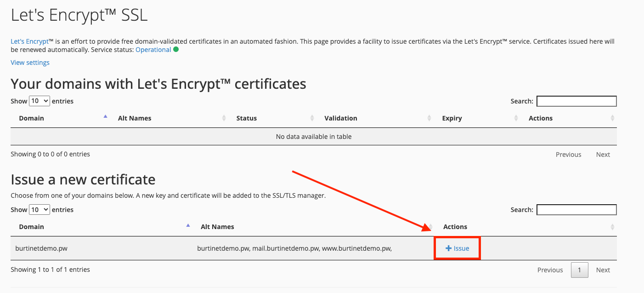
Task: Select the burtinetdemo.pw domain row cell
Action: click(x=41, y=248)
